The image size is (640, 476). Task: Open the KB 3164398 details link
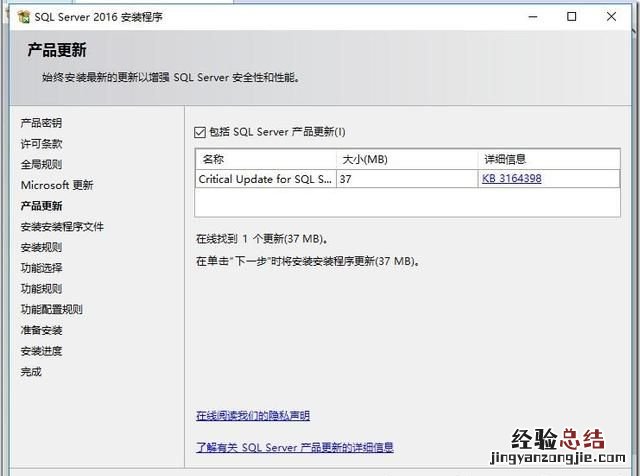coord(511,178)
